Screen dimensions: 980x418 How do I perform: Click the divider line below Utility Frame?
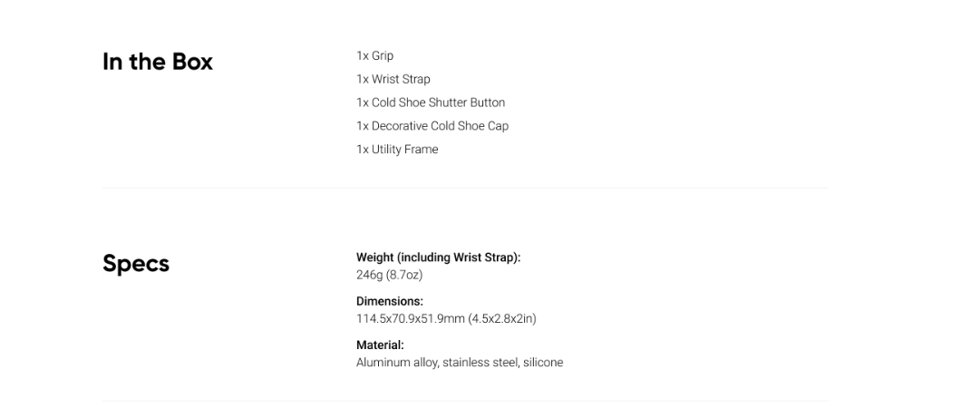click(x=465, y=188)
